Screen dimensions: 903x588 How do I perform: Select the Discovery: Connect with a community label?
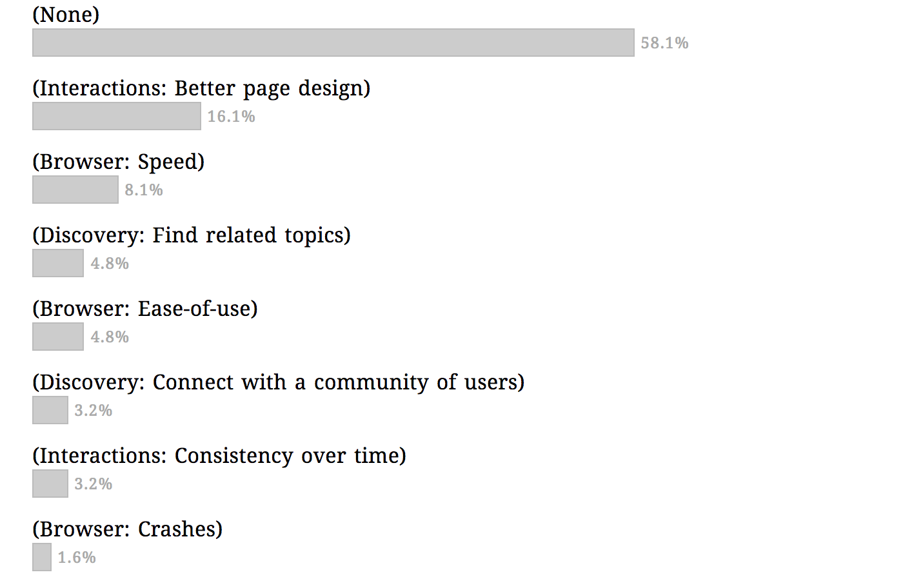pos(279,382)
